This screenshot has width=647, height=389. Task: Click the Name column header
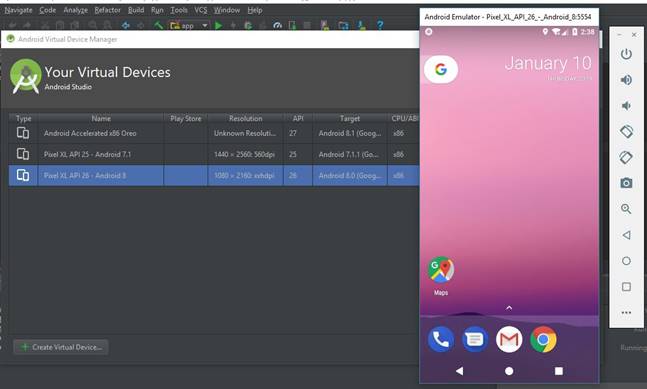(101, 118)
